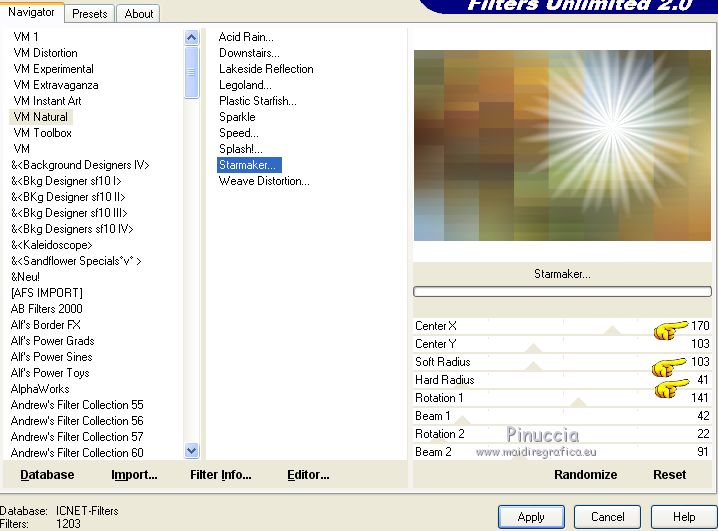Screen dimensions: 718x531
Task: Open the About tab
Action: pos(139,14)
